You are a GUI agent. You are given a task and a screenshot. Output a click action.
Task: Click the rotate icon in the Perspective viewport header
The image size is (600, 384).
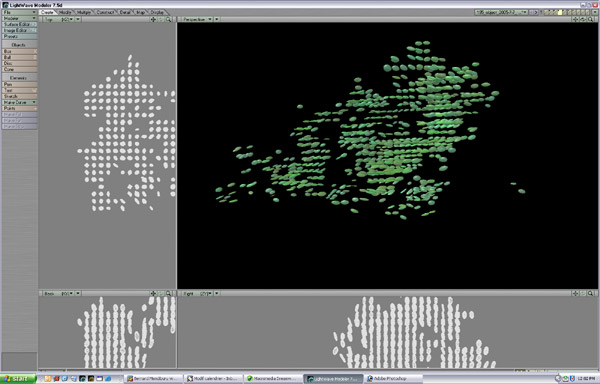click(x=583, y=19)
